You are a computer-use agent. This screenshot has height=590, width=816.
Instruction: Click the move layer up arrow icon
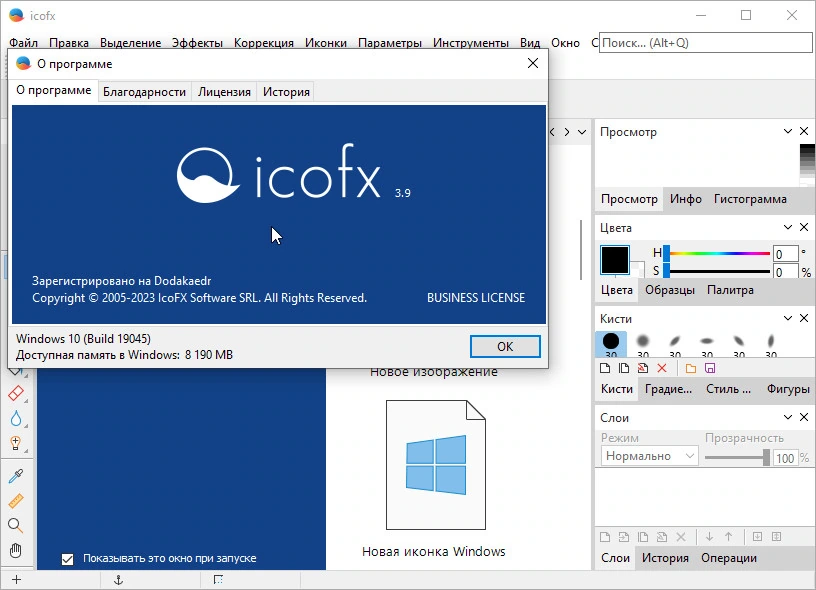pos(729,537)
